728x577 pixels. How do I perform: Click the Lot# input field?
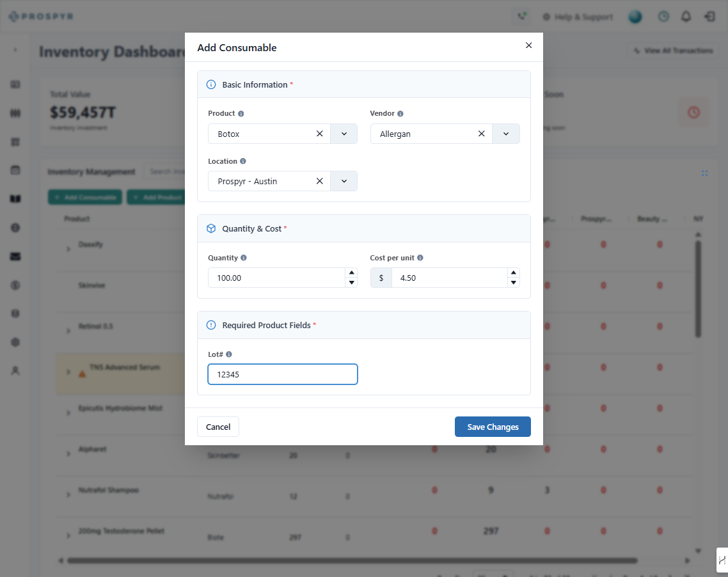282,374
